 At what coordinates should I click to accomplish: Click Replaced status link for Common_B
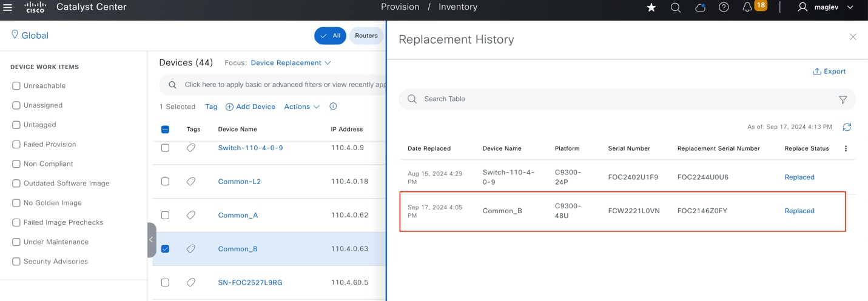coord(799,211)
